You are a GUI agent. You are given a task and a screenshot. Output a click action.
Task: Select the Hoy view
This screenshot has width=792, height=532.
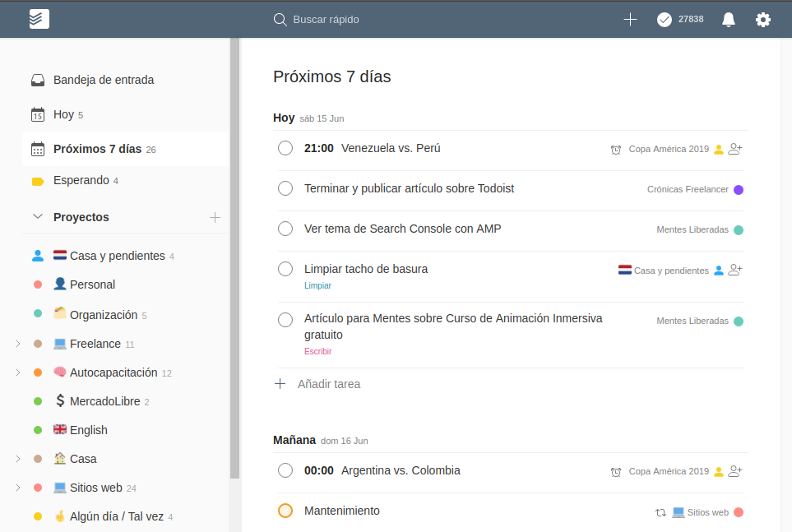click(63, 114)
